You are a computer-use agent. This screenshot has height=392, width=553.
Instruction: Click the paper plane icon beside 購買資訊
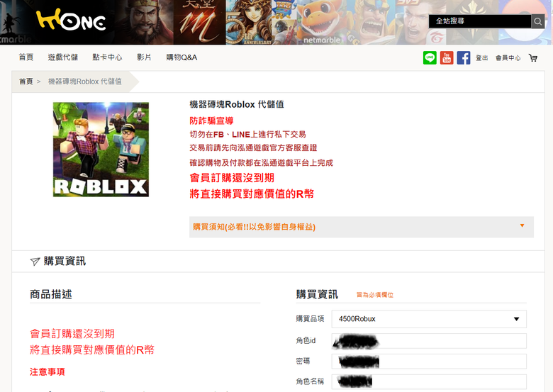(35, 262)
